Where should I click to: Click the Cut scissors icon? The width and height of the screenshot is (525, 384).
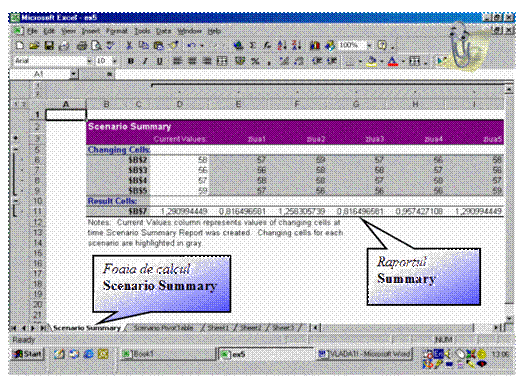129,46
